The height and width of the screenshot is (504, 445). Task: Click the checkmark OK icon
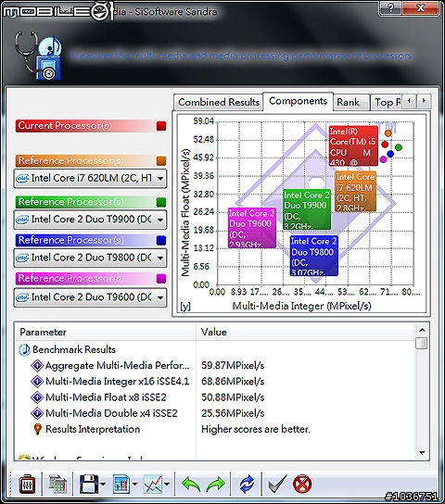277,484
